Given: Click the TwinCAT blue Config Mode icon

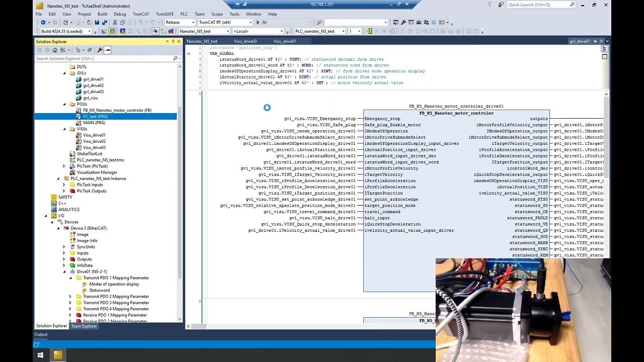Looking at the screenshot, I should tap(123, 31).
